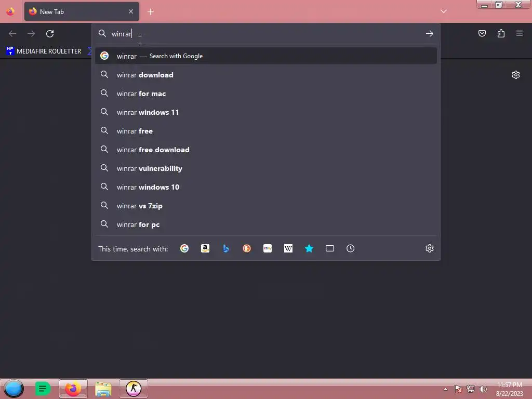Image resolution: width=532 pixels, height=399 pixels.
Task: Open Firefox application menu
Action: click(x=520, y=33)
